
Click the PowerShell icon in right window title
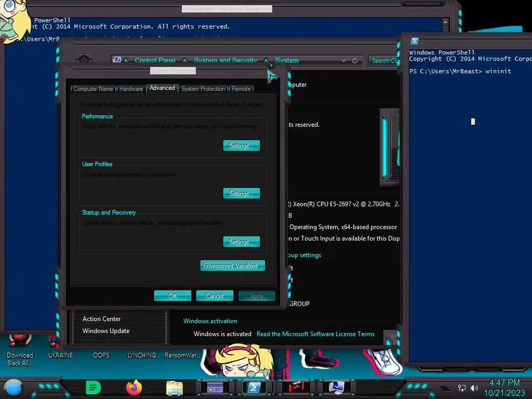(414, 41)
